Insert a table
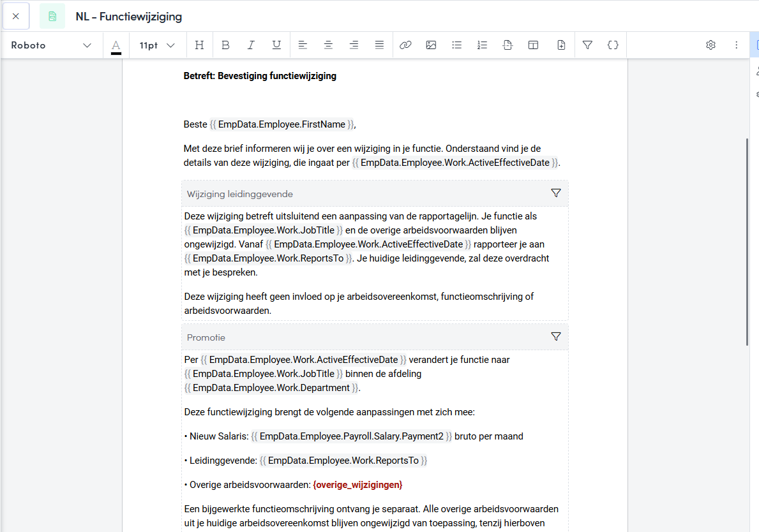759x532 pixels. click(533, 45)
